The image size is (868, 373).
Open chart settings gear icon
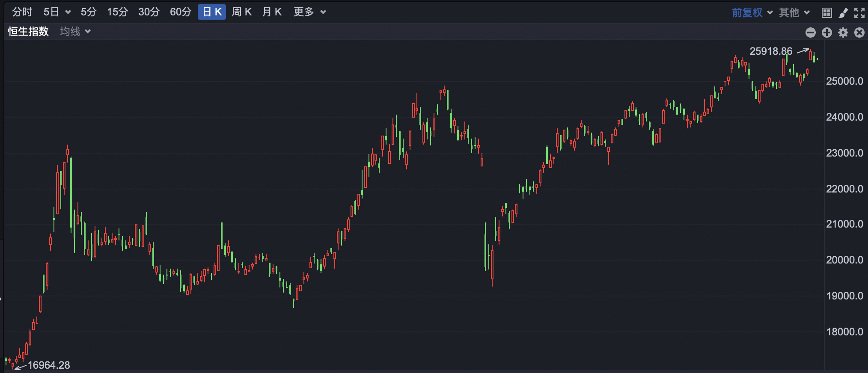tap(843, 33)
